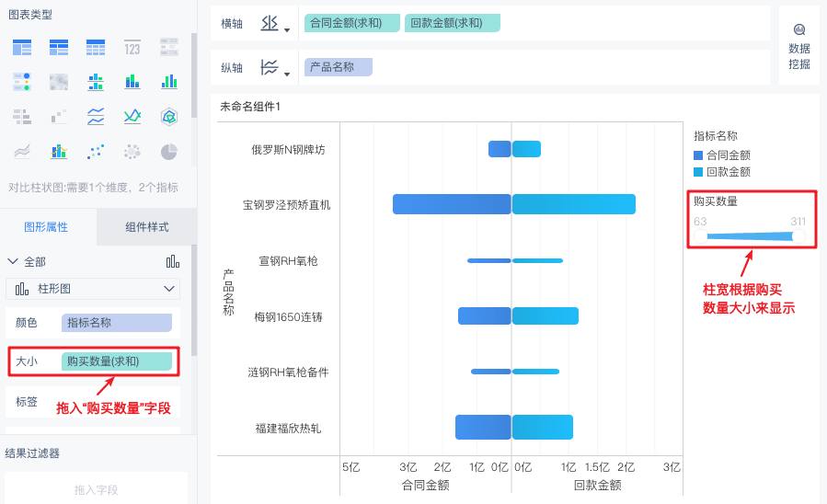
Task: Switch to the 图形属性 tab
Action: point(46,227)
